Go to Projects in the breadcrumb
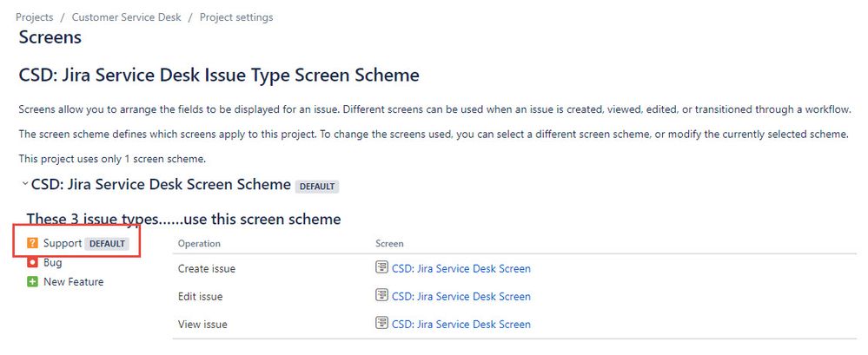The width and height of the screenshot is (868, 355). tap(35, 17)
